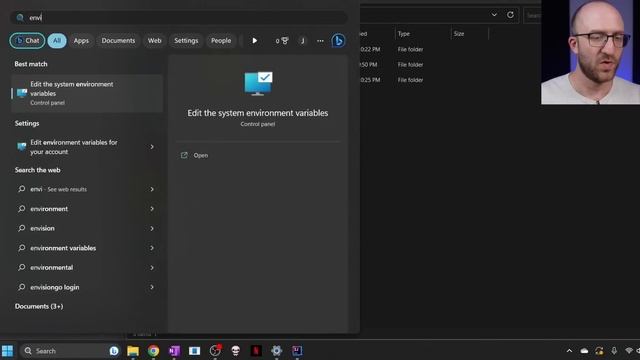Open Google Chrome from the taskbar
Viewport: 640px width, 360px height.
pos(153,351)
